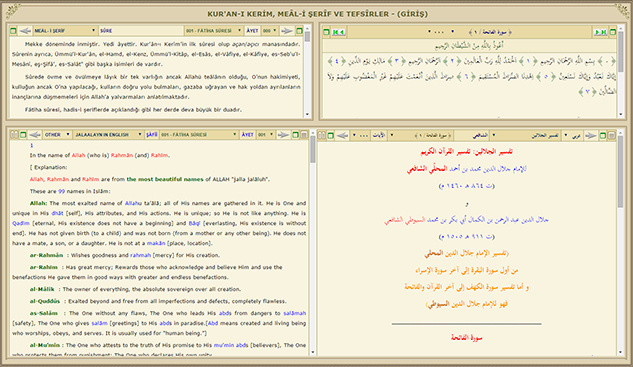Open the OTHER language dropdown
Screen dimensions: 633x367
point(57,134)
